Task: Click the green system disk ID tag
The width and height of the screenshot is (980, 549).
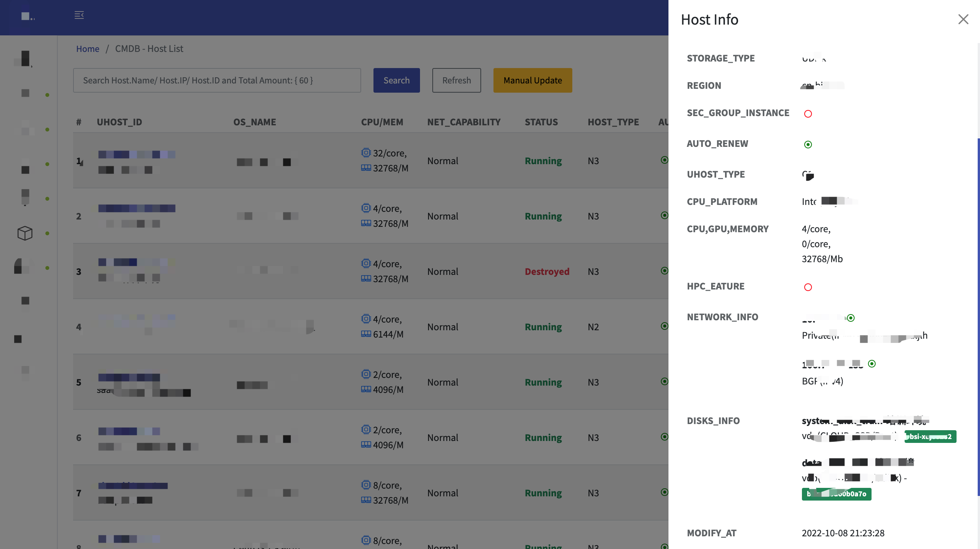Action: (x=930, y=437)
